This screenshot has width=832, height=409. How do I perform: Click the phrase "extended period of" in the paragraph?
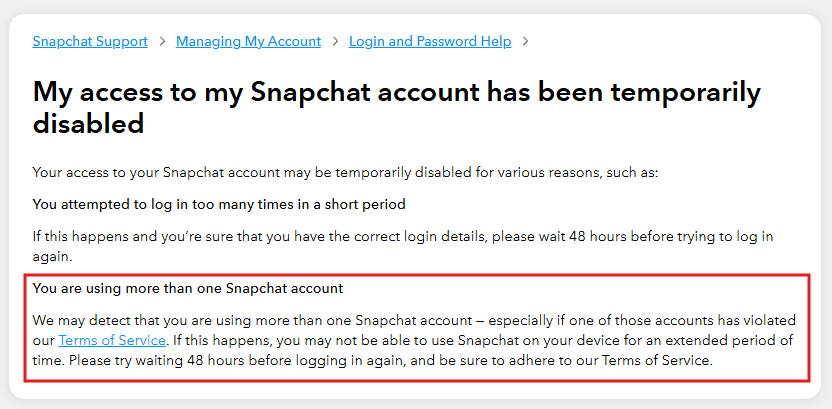[733, 341]
